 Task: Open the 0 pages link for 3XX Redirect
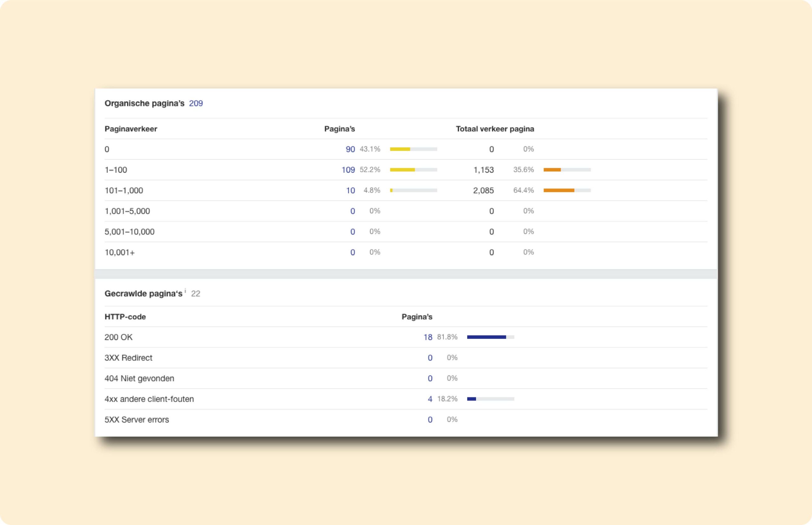pyautogui.click(x=430, y=358)
